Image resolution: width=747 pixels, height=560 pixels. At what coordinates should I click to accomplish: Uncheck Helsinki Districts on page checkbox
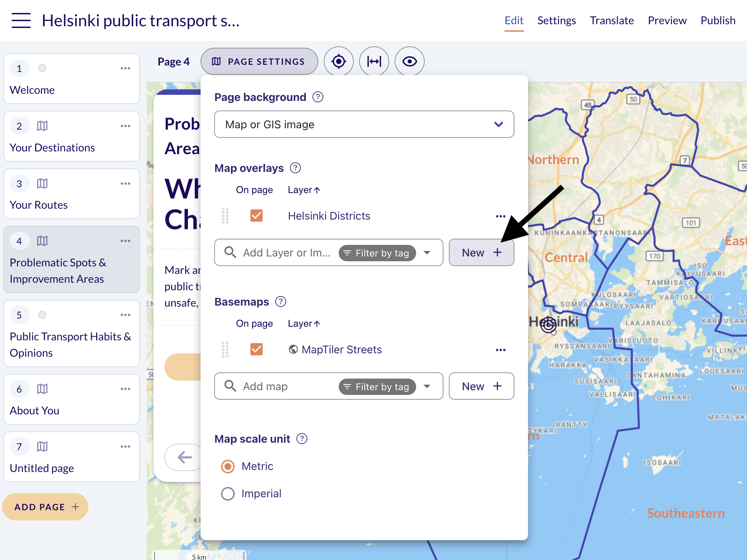[x=256, y=216]
